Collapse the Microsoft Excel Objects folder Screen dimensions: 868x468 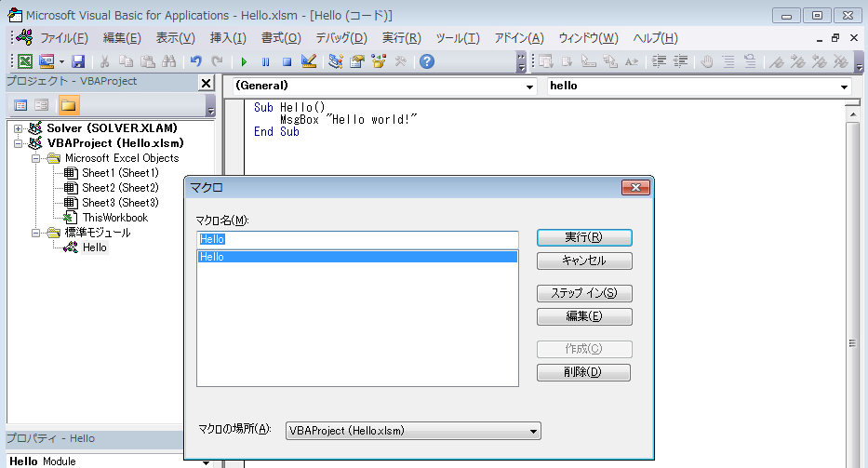tap(35, 158)
